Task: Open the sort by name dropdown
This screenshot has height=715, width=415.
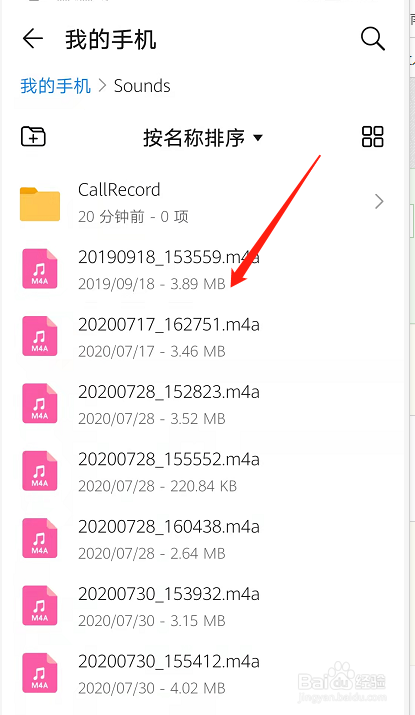Action: click(x=203, y=137)
